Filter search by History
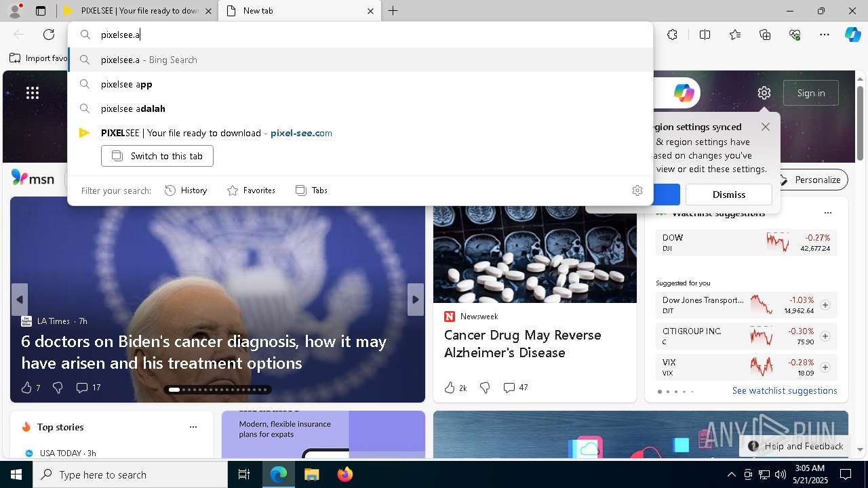Image resolution: width=868 pixels, height=488 pixels. pyautogui.click(x=186, y=190)
